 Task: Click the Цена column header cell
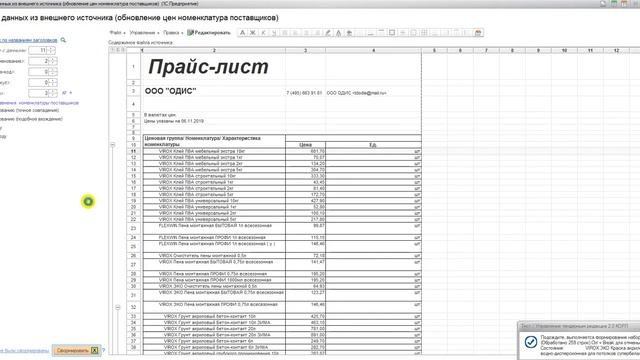click(305, 145)
